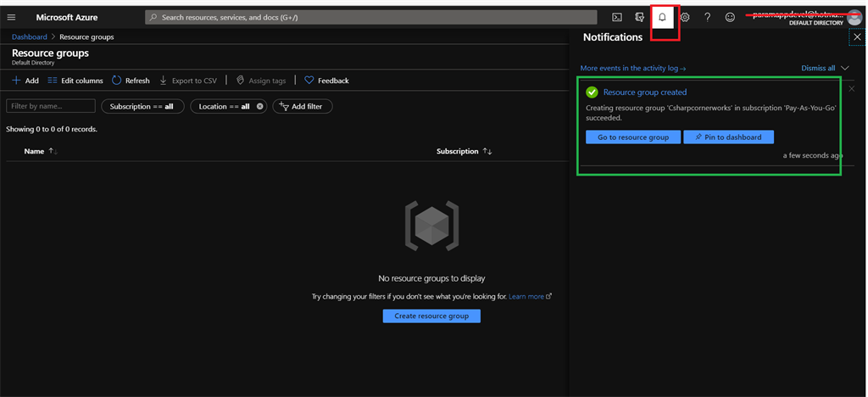Click Dismiss all notifications
The width and height of the screenshot is (868, 397).
[x=818, y=68]
